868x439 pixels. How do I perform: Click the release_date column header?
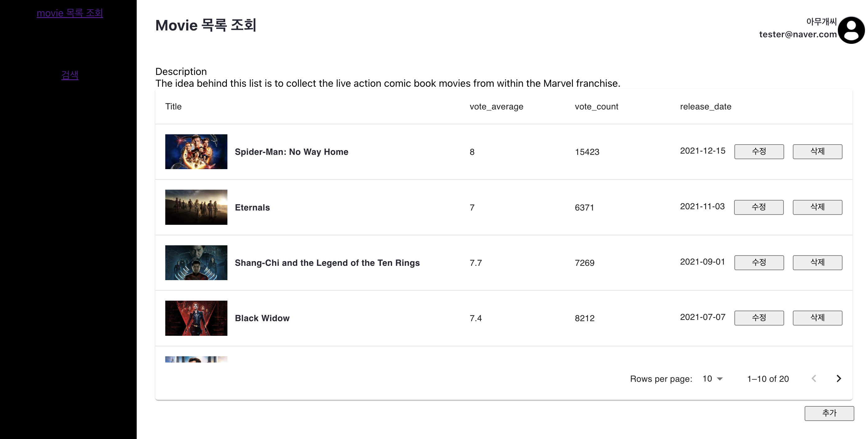click(x=705, y=107)
